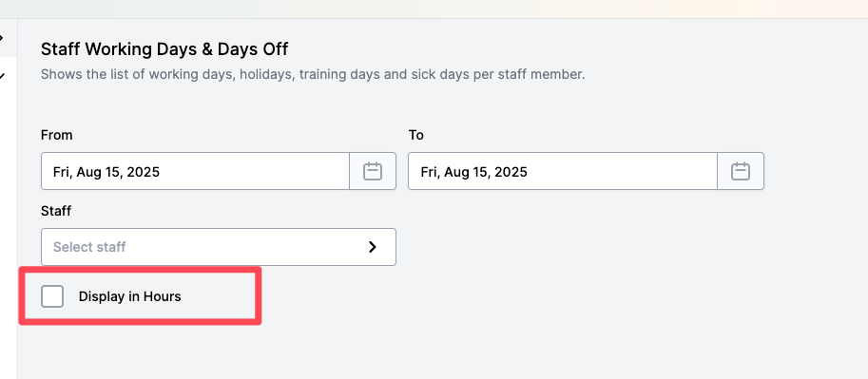Click the white left sidebar strip
Viewport: 868px width, 379px height.
click(9, 221)
